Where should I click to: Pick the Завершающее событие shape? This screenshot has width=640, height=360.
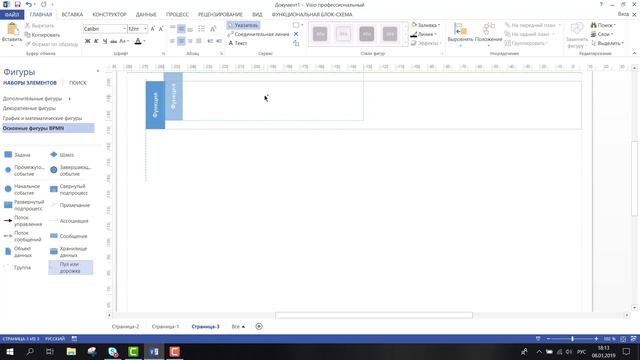tap(70, 170)
